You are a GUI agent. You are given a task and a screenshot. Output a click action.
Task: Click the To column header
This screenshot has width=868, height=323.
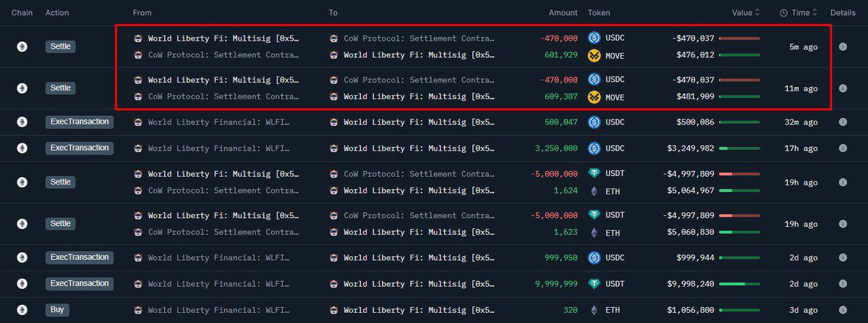pyautogui.click(x=333, y=12)
